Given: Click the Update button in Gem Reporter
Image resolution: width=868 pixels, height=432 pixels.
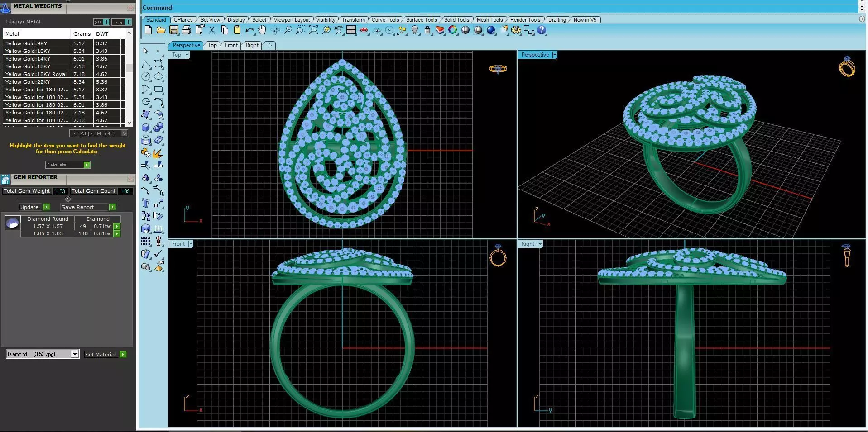Looking at the screenshot, I should pos(34,207).
